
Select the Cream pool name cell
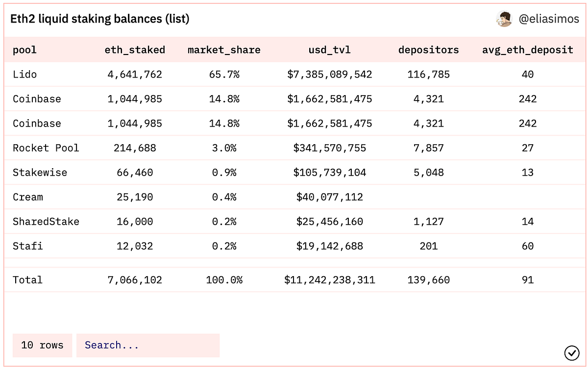click(27, 197)
